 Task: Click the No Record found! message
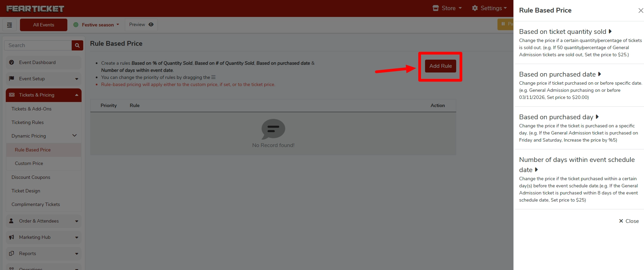(x=273, y=145)
